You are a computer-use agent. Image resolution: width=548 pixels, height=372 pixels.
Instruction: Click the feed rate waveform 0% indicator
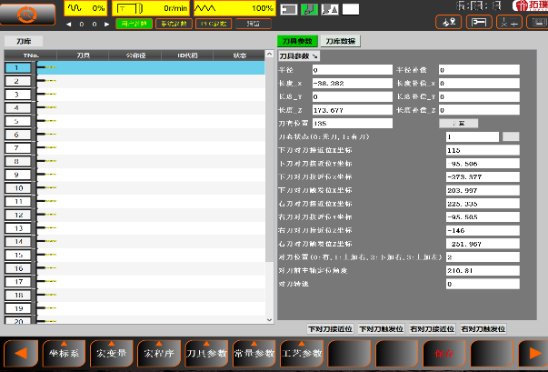tap(86, 8)
